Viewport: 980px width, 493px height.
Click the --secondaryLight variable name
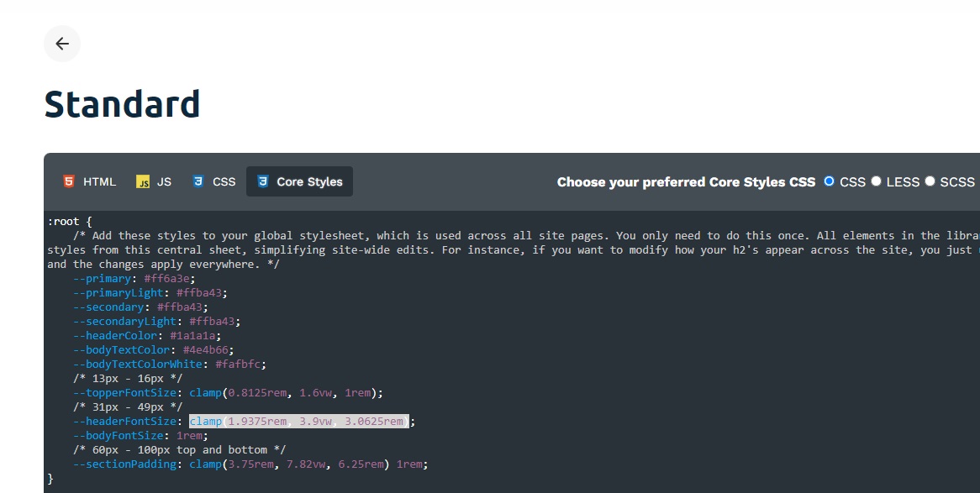[x=124, y=321]
